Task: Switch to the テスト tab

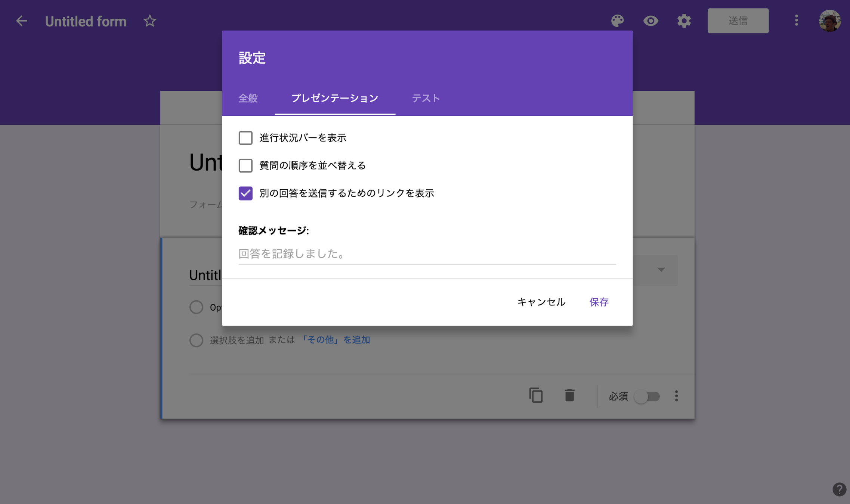Action: click(x=426, y=98)
